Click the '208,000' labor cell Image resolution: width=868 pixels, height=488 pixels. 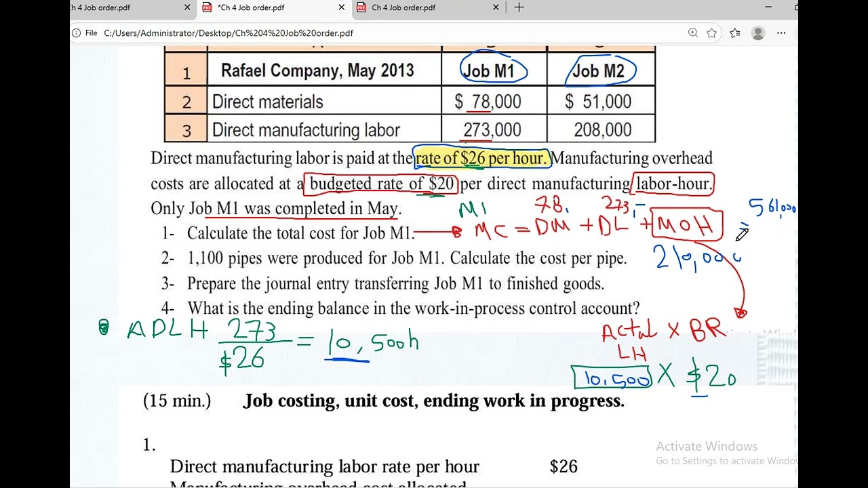[602, 130]
